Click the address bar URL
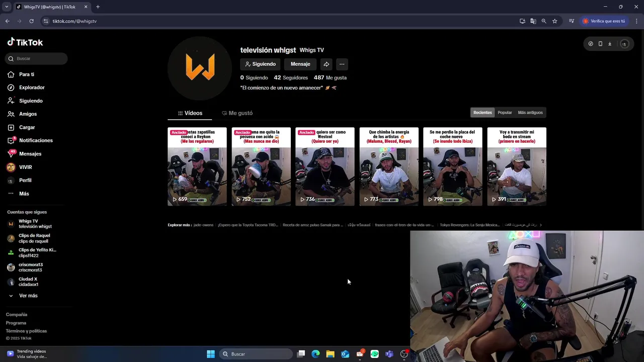Screen dimensions: 644x362 (x=74, y=21)
